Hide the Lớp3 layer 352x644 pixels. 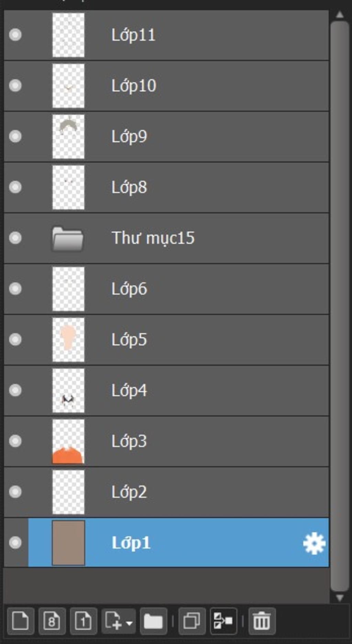(15, 441)
